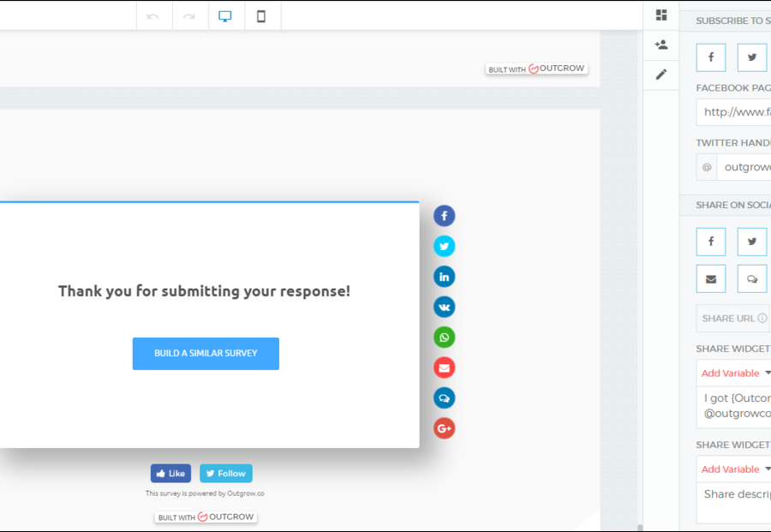Toggle email option under Share on Social
The height and width of the screenshot is (532, 771).
pyautogui.click(x=711, y=278)
